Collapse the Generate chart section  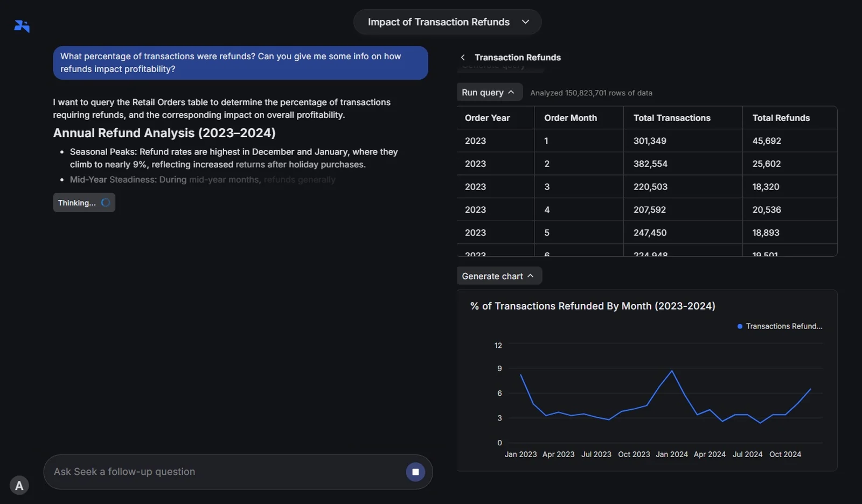tap(499, 276)
